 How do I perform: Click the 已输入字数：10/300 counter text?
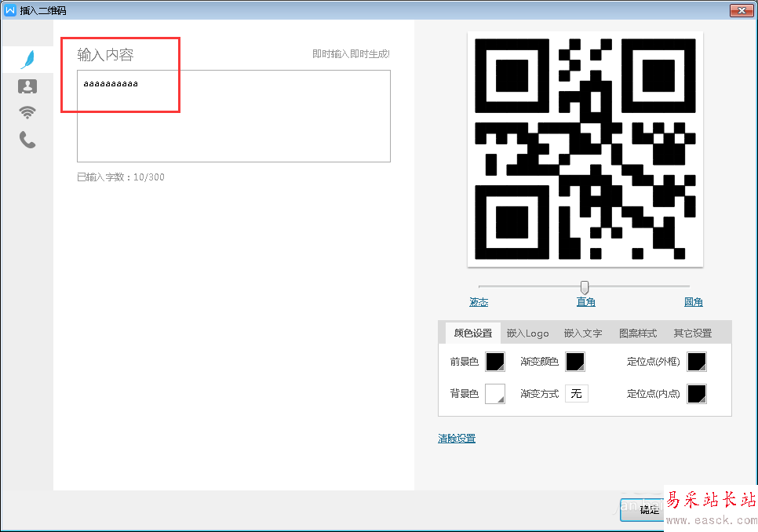pos(121,177)
